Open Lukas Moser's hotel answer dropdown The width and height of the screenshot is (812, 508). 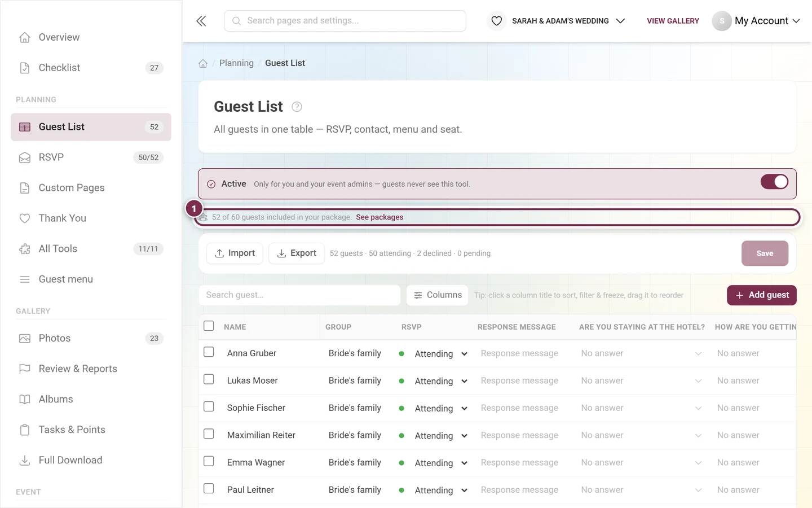click(641, 381)
